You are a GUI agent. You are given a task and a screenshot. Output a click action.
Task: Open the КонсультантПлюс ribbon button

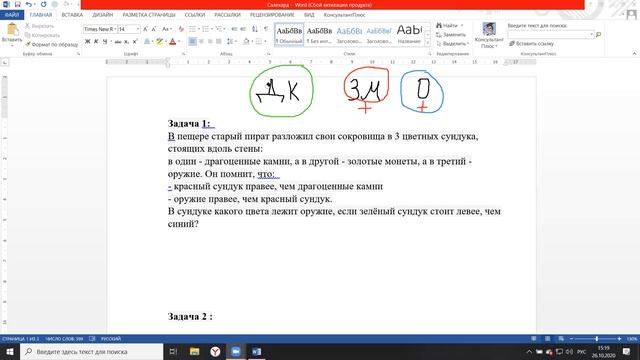coord(489,36)
